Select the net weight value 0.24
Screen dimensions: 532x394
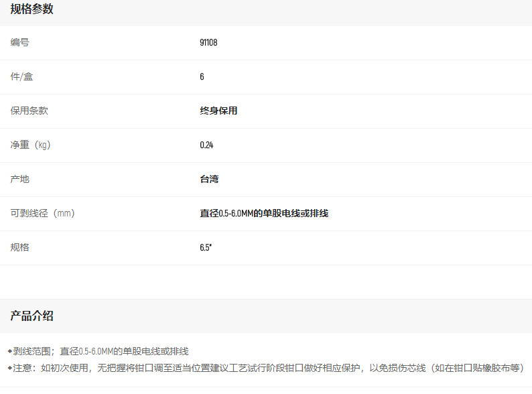pyautogui.click(x=206, y=145)
